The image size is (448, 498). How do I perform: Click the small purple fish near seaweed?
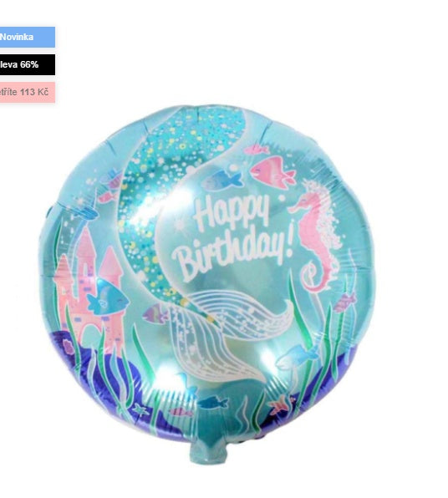pos(344,302)
